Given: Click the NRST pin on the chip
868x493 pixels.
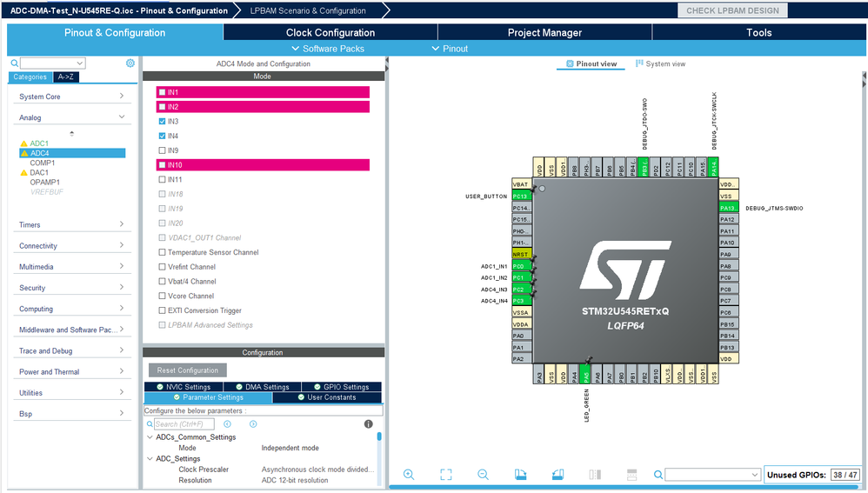Looking at the screenshot, I should click(521, 254).
